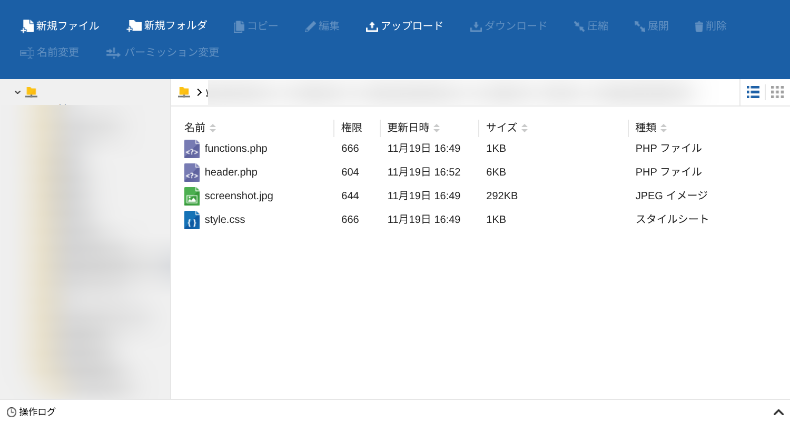Click permission 604 of header.php
Image resolution: width=790 pixels, height=424 pixels.
pos(350,172)
